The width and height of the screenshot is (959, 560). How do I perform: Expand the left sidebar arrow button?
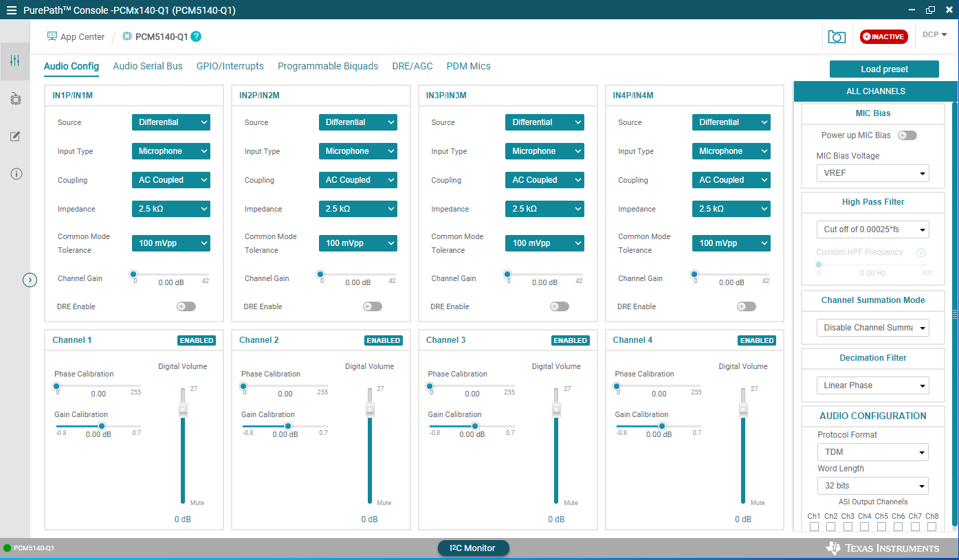(30, 280)
